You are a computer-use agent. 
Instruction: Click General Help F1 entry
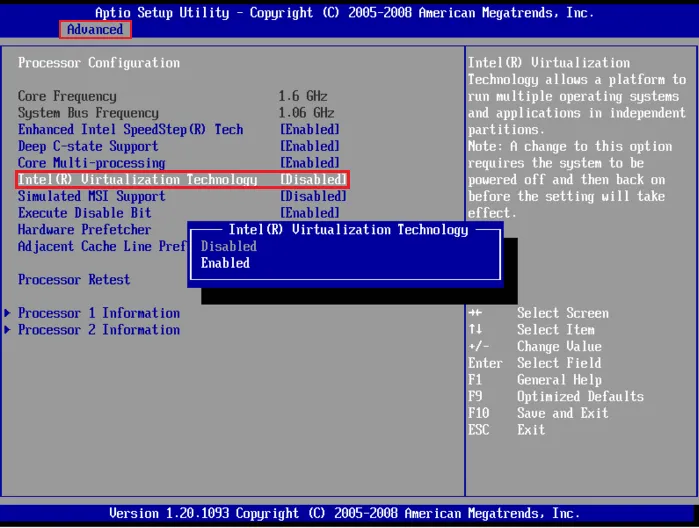tap(559, 380)
